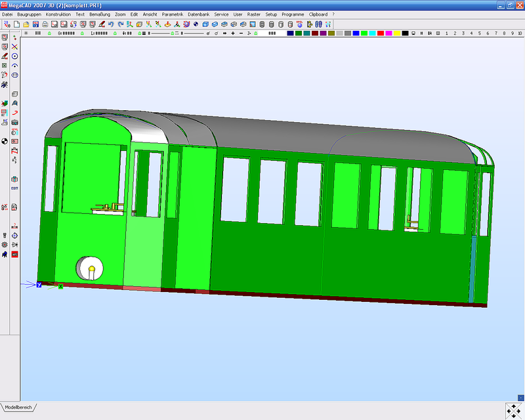Image resolution: width=525 pixels, height=420 pixels.
Task: Open a file with the folder icon
Action: click(26, 24)
